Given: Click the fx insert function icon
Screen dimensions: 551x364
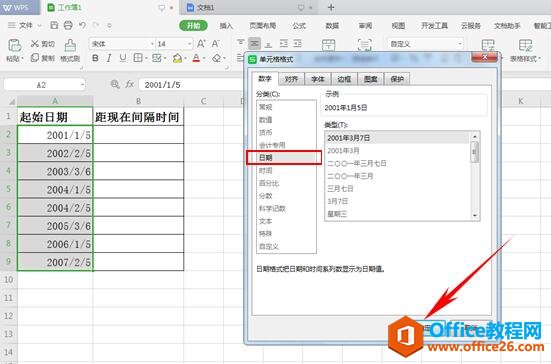Looking at the screenshot, I should click(130, 84).
